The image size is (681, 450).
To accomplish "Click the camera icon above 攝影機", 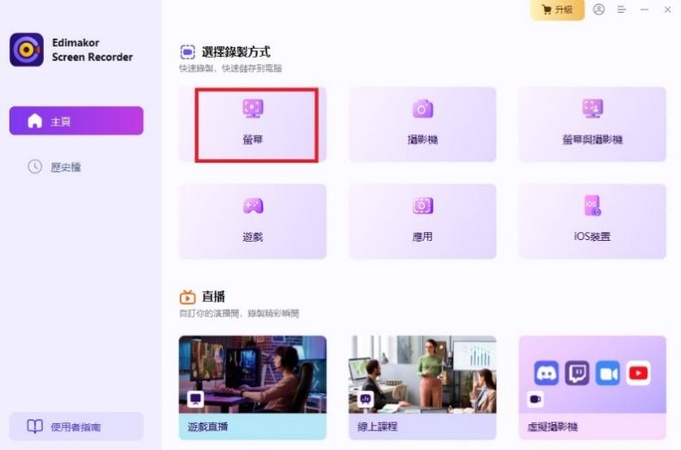I will tap(423, 109).
